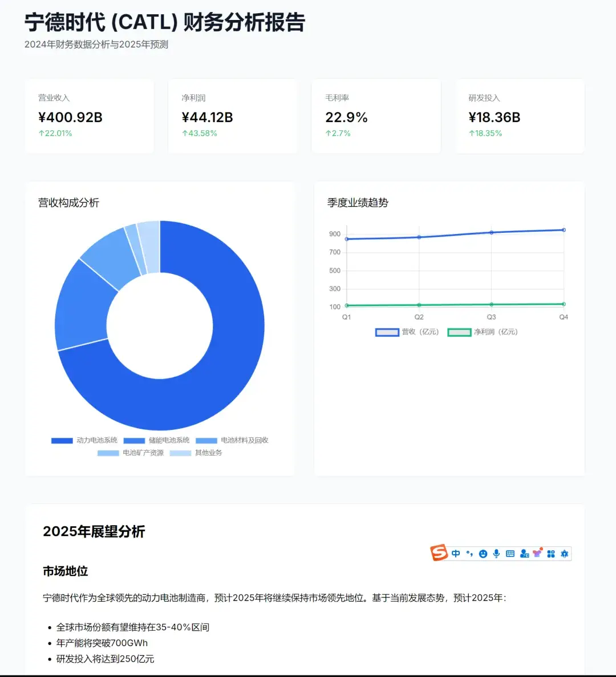Click bullet 研发投入将达到250亿元

click(x=106, y=659)
